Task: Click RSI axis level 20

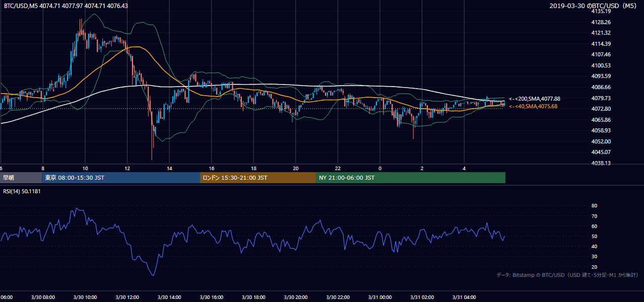Action: point(594,267)
